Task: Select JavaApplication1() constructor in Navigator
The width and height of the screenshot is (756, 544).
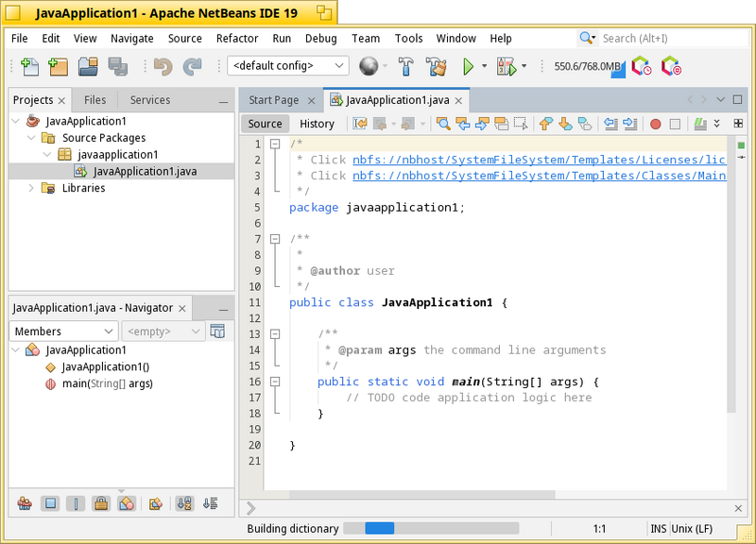Action: 105,366
